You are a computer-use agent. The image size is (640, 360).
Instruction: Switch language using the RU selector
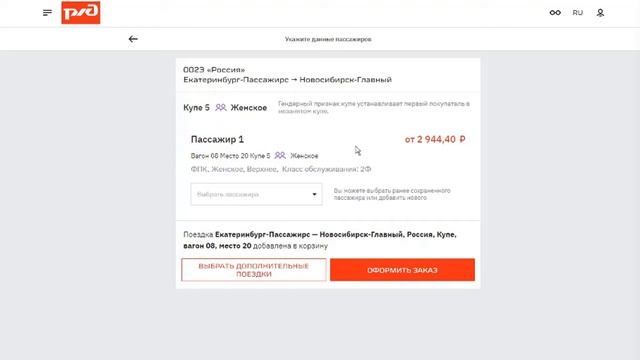click(x=578, y=13)
